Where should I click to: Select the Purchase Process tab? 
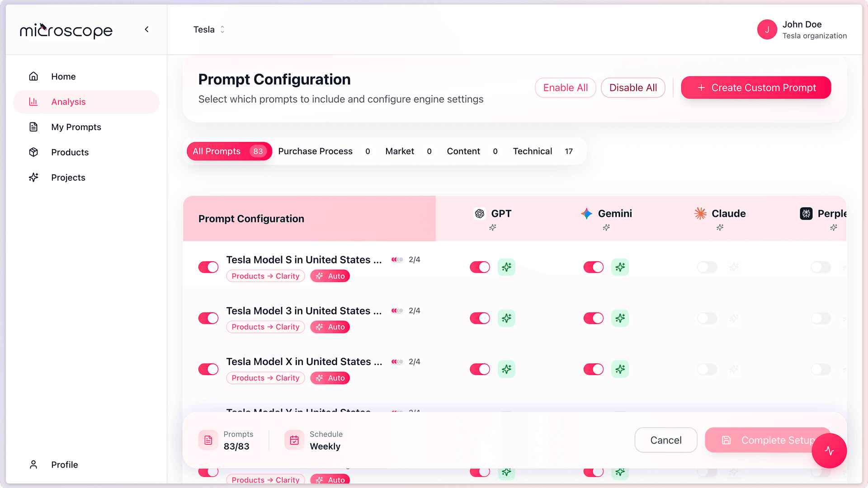pos(315,151)
